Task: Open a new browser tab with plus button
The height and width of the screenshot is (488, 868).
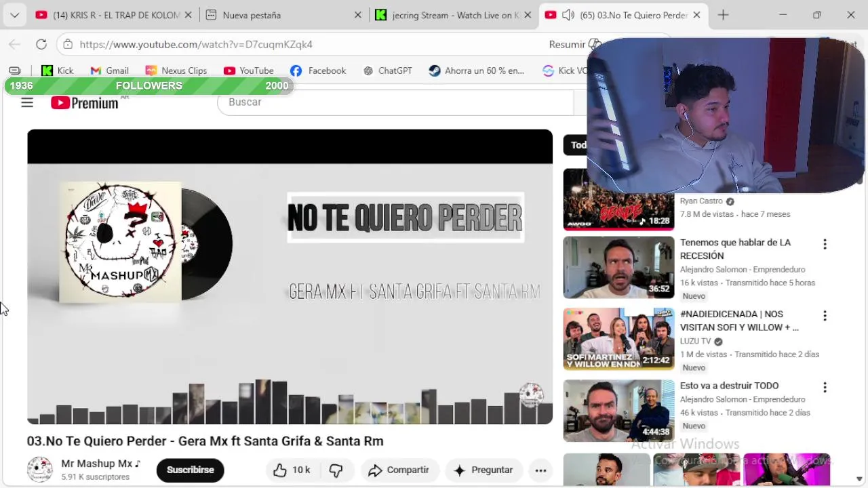Action: point(723,15)
